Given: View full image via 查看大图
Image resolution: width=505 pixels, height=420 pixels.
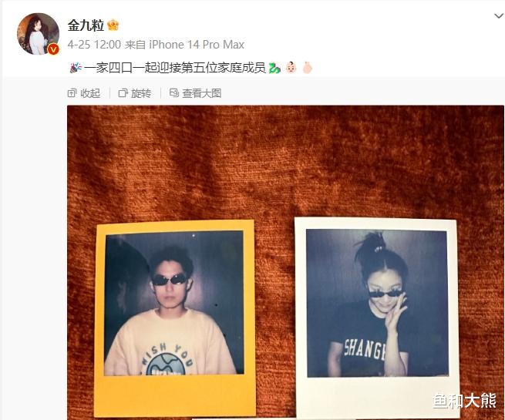Looking at the screenshot, I should click(195, 93).
